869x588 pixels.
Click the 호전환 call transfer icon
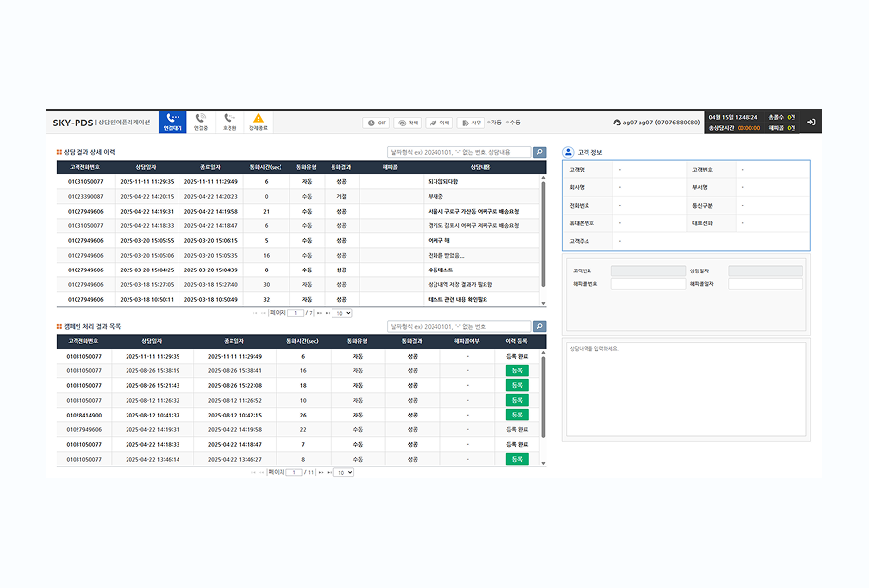[229, 118]
